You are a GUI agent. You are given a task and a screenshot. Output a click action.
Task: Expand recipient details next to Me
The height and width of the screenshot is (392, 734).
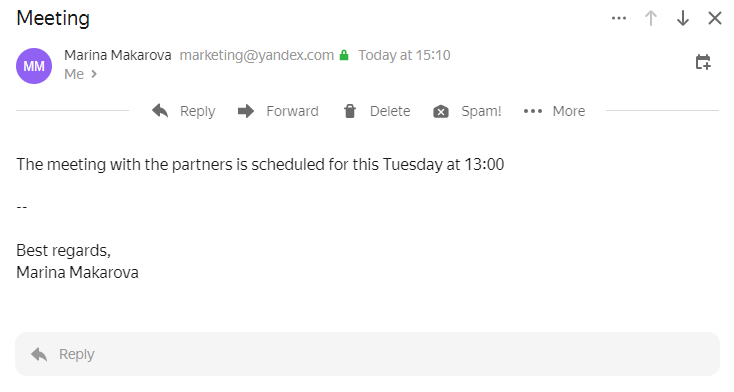click(94, 74)
